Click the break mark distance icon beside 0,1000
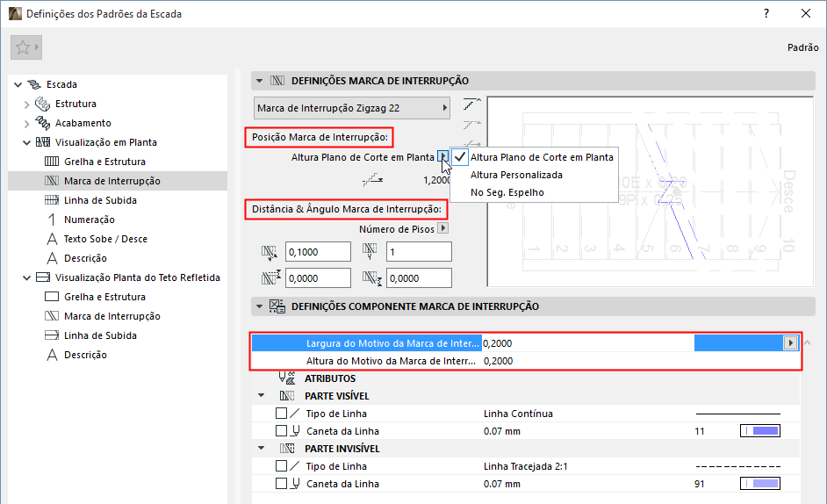Viewport: 827px width, 504px height. 270,253
